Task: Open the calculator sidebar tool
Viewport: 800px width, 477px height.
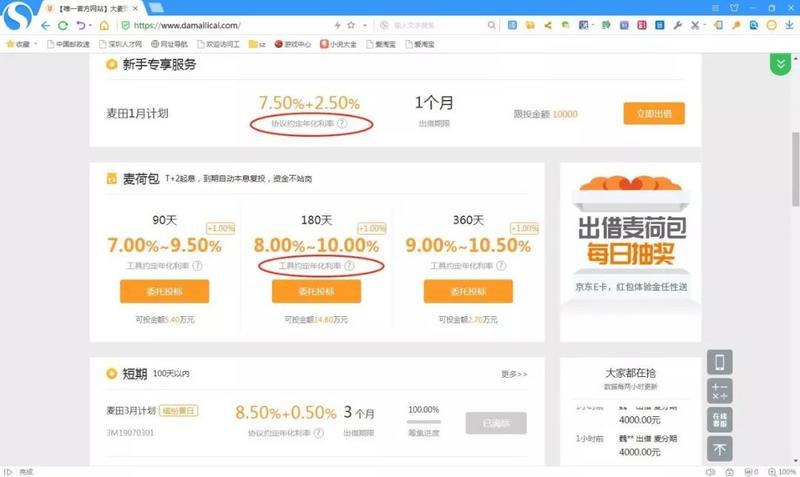Action: coord(720,391)
